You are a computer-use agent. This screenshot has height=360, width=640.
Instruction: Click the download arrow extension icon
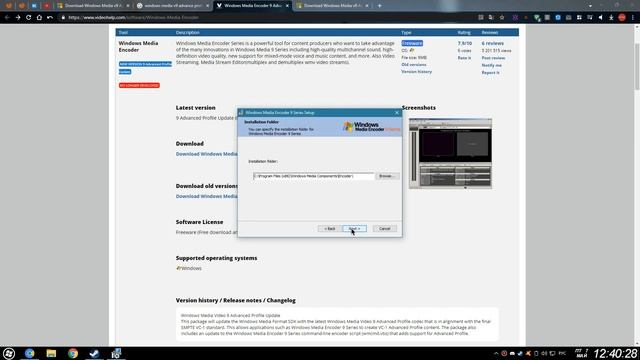click(x=611, y=18)
